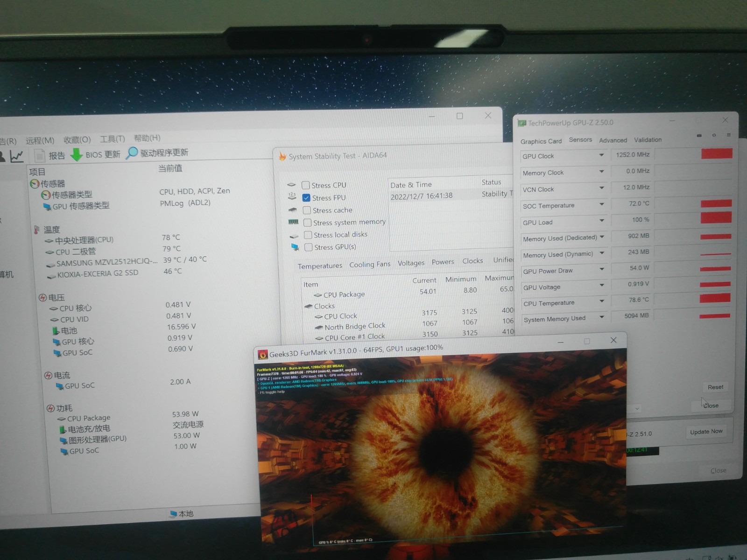Click the Update Now button
Screen dimensions: 747x560
pos(706,432)
